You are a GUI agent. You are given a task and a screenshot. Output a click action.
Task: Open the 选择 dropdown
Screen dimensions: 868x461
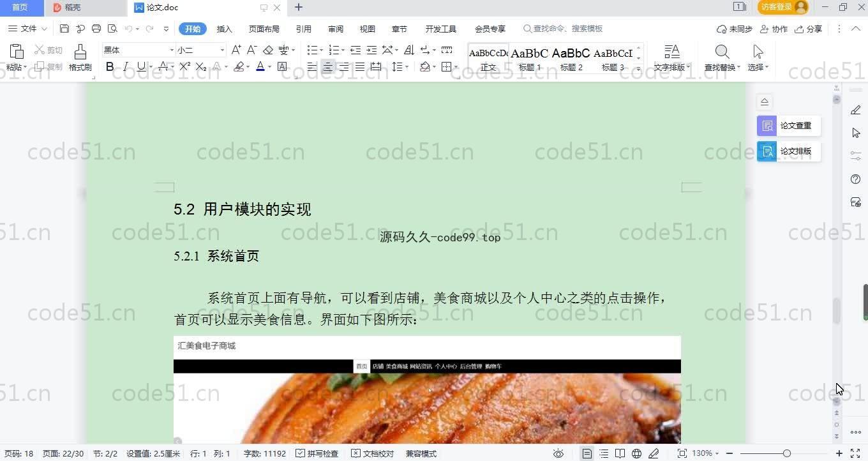tap(758, 67)
